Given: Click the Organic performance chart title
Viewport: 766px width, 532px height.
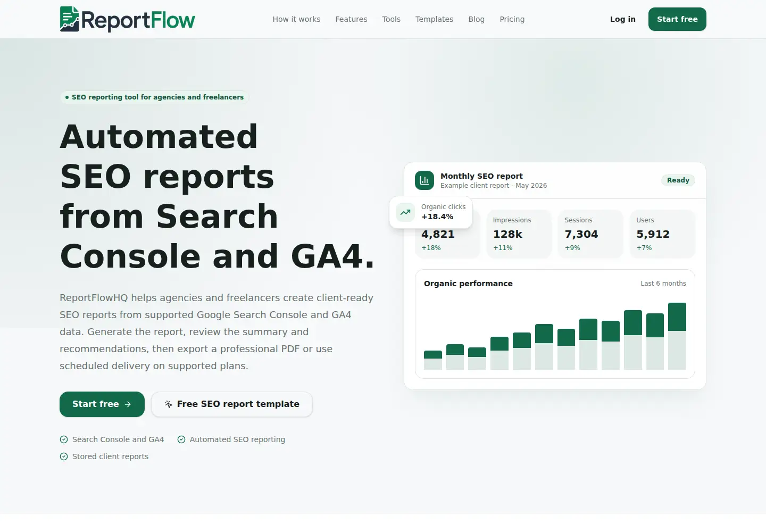Looking at the screenshot, I should pos(468,284).
